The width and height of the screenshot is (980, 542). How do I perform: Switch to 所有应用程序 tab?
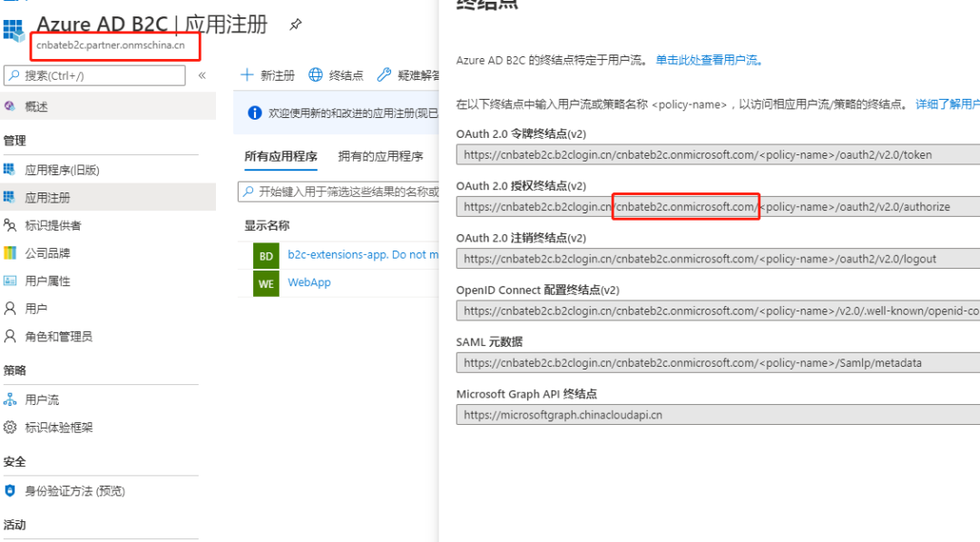(x=280, y=156)
